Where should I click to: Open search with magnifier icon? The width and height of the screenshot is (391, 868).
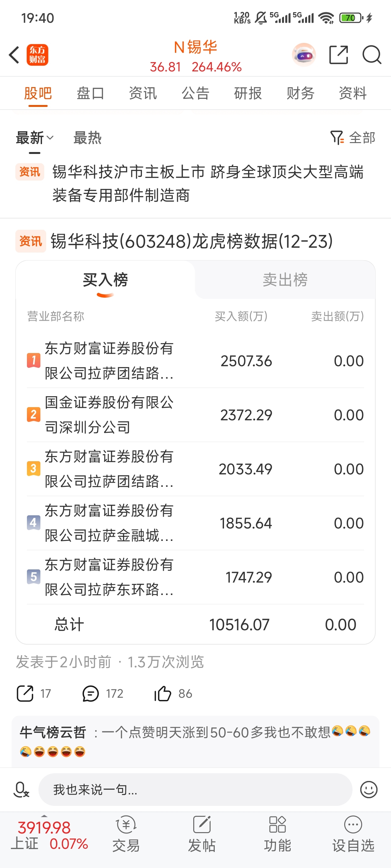tap(371, 55)
